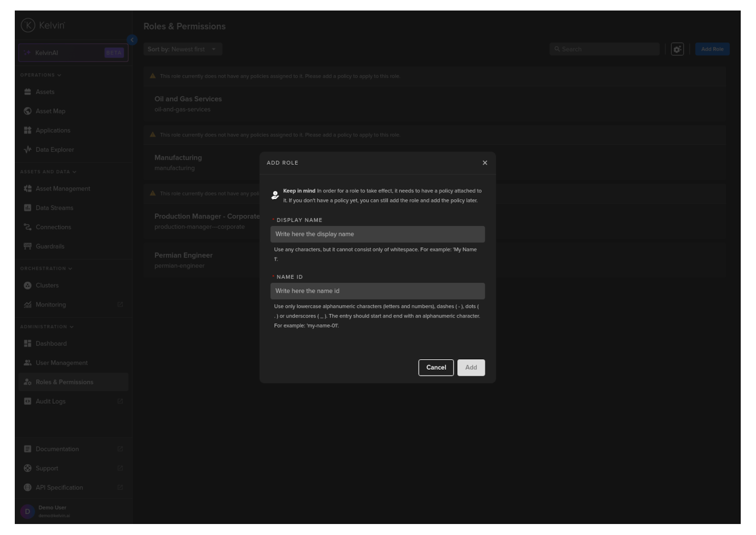Click the settings gear icon near search

coord(677,49)
